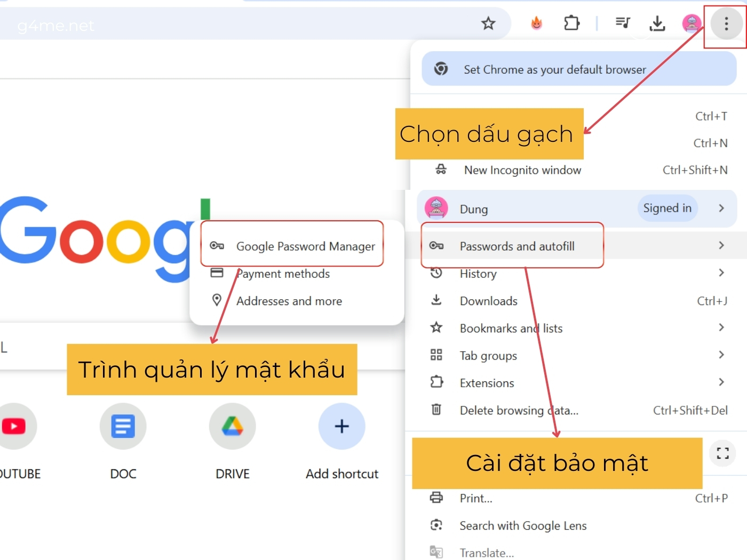Click the star icon beside Bookmarks and lists
This screenshot has height=560, width=747.
pos(436,327)
